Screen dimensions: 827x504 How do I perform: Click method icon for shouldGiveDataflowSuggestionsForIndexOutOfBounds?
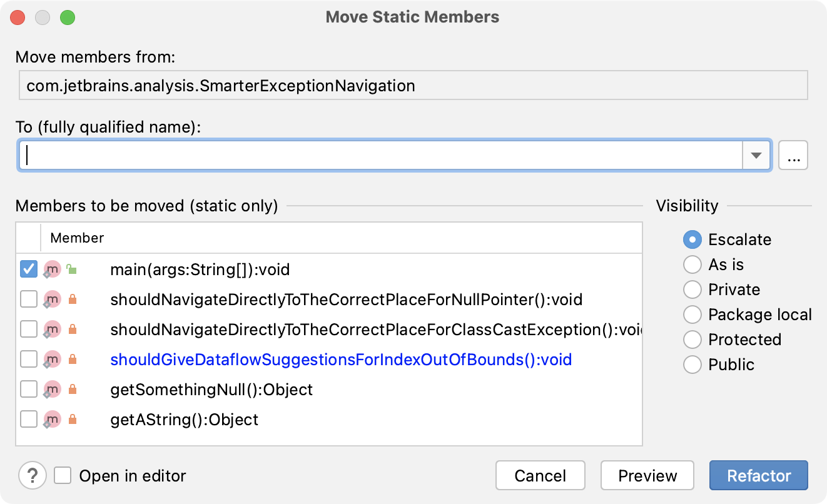pos(52,360)
